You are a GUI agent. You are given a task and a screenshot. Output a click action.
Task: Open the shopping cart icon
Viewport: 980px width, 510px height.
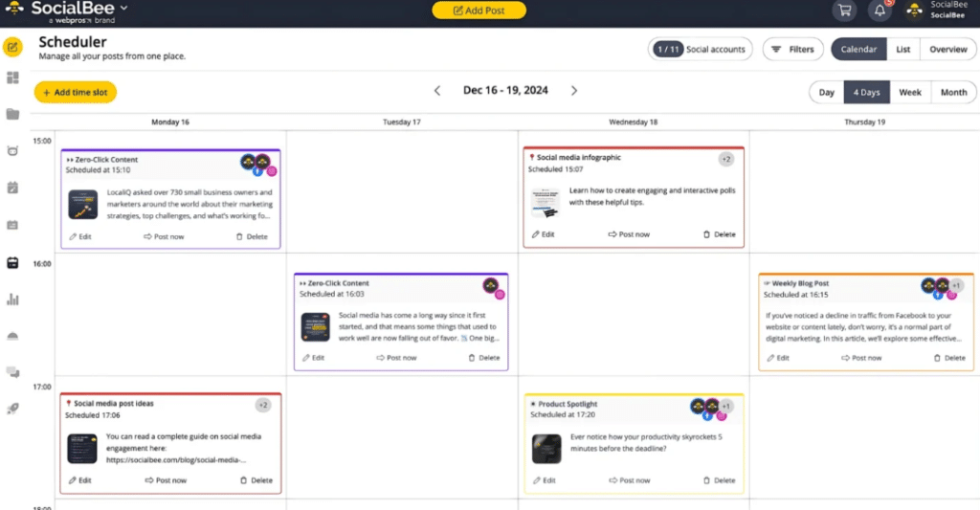click(x=844, y=11)
